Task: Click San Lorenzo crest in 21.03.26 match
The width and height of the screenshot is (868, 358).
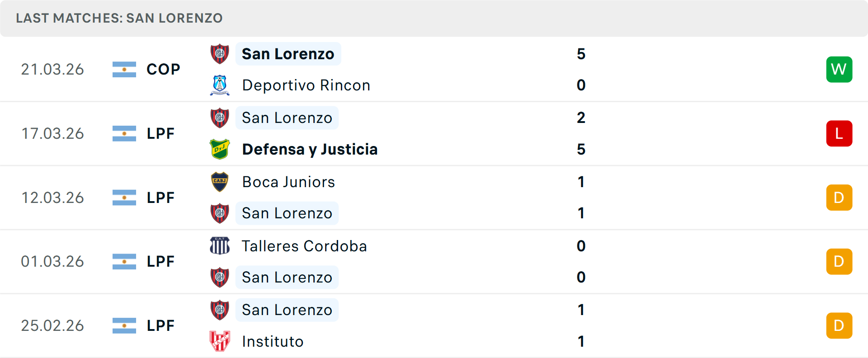Action: click(220, 54)
